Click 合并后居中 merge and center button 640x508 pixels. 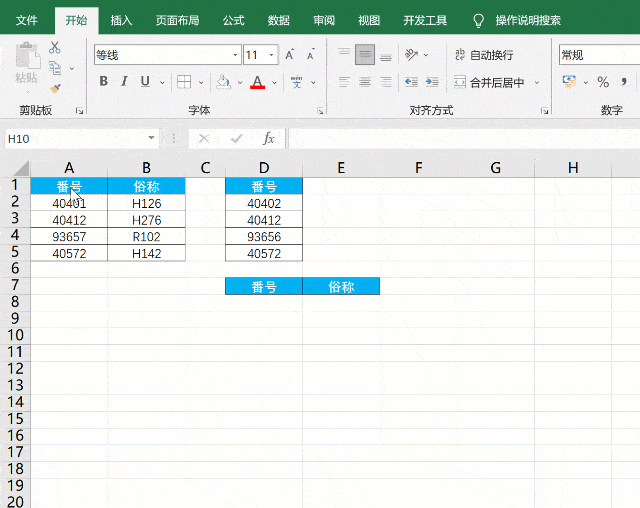click(489, 82)
